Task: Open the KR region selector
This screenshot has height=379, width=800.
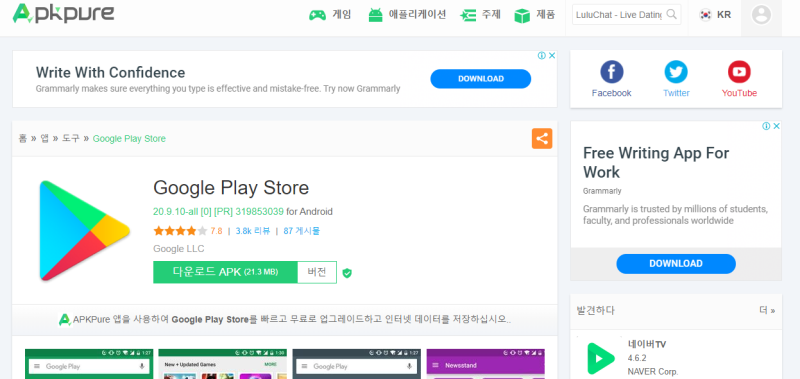Action: (x=724, y=15)
